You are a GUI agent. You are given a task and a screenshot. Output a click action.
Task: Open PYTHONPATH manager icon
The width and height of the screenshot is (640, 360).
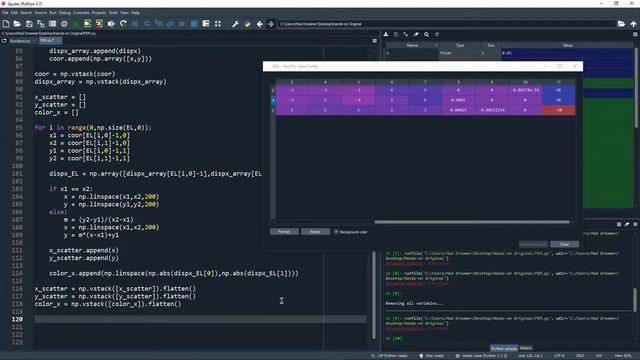point(247,24)
